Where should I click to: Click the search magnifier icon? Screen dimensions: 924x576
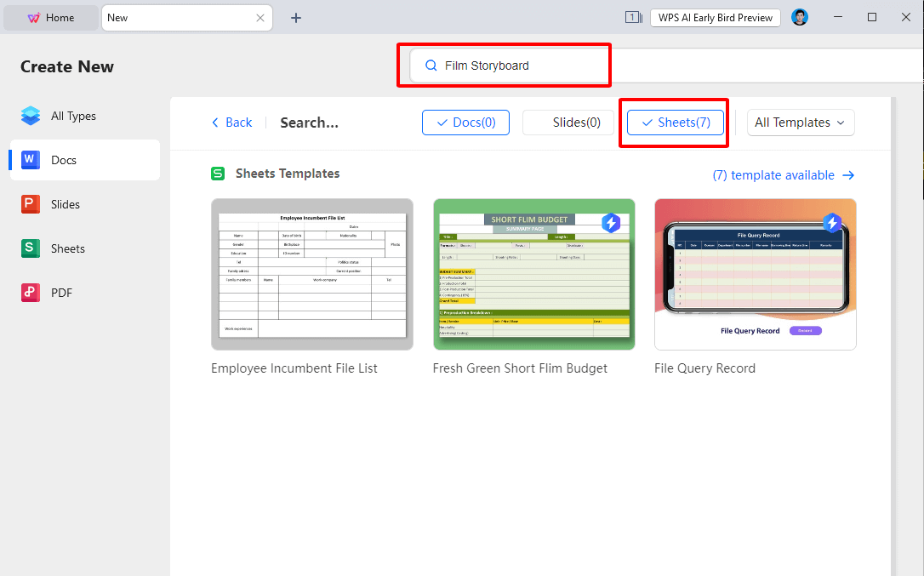tap(431, 66)
